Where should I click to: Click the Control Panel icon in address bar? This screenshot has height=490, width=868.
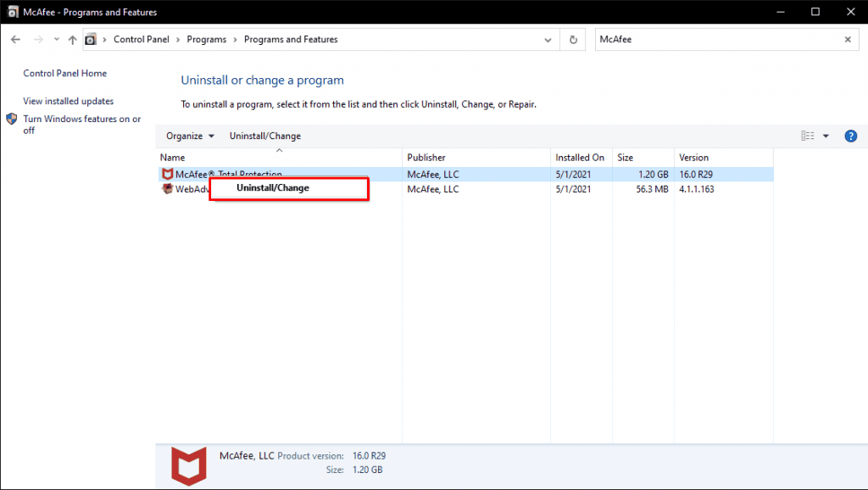(90, 39)
